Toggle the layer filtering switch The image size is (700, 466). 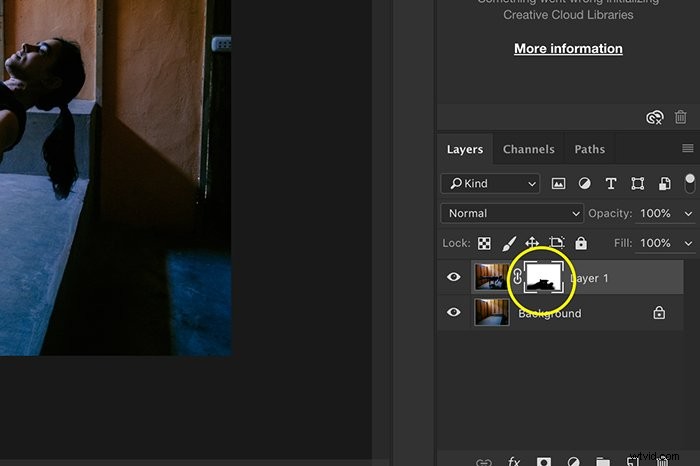690,183
